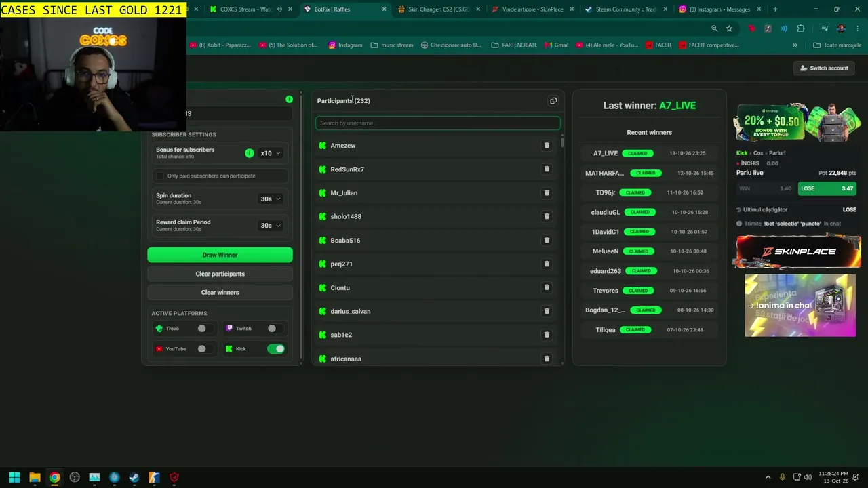Open File Explorer in the taskbar
The image size is (868, 488).
pyautogui.click(x=35, y=477)
